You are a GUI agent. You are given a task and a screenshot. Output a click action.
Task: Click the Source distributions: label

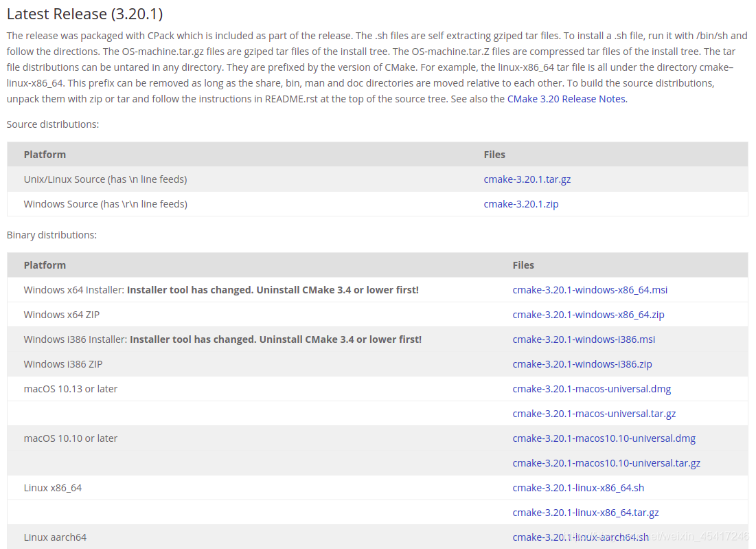click(53, 124)
